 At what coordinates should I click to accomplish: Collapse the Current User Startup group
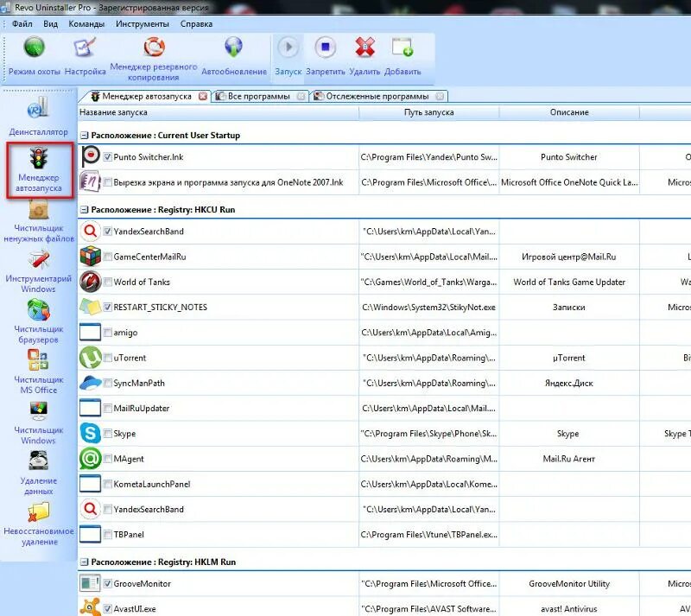(x=84, y=136)
